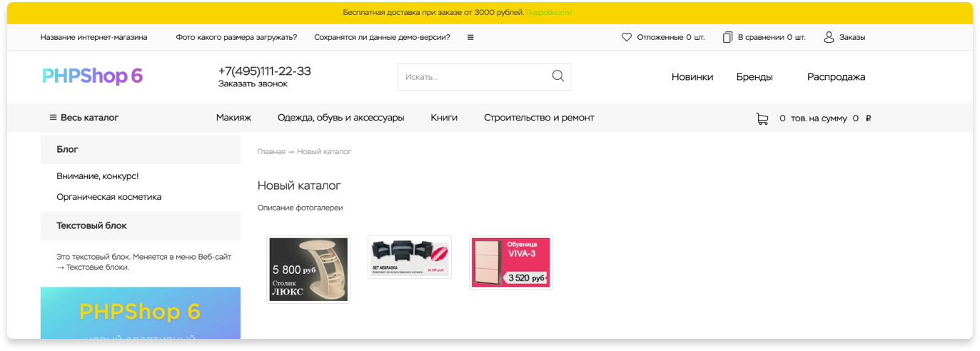980x351 pixels.
Task: Click Главная in the breadcrumb
Action: point(271,152)
